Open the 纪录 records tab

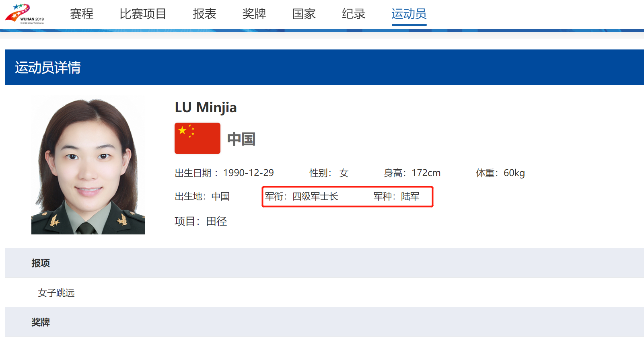coord(354,14)
